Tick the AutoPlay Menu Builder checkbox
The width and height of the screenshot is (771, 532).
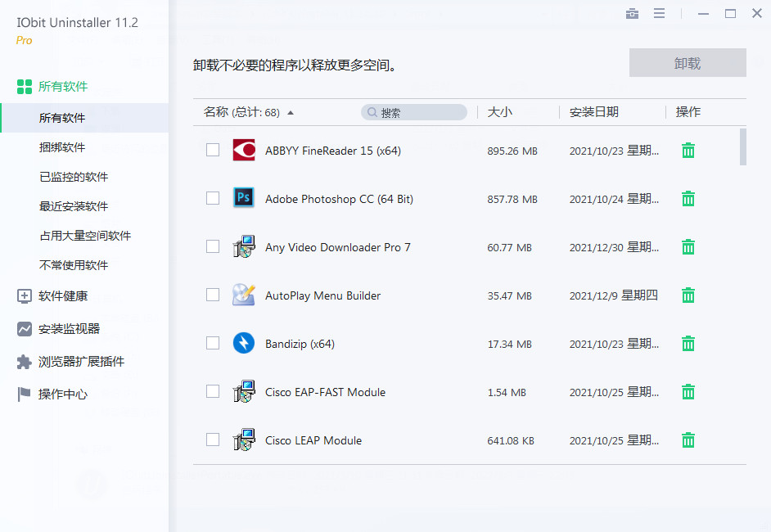click(x=213, y=295)
